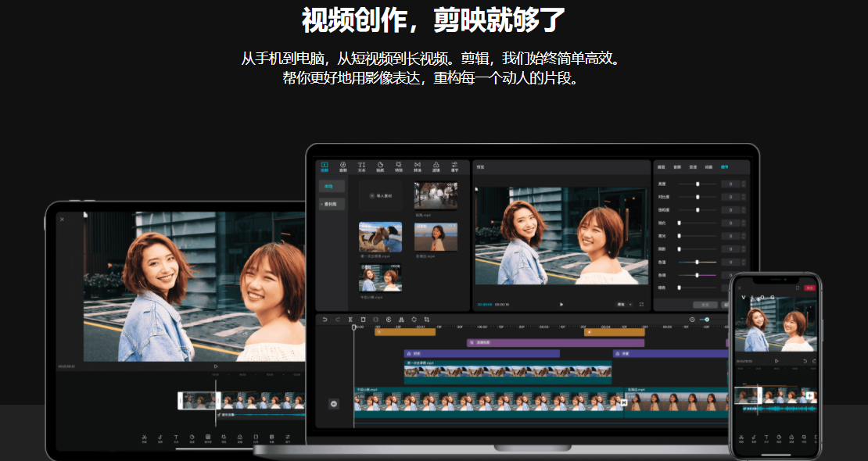Viewport: 868px width, 461px height.
Task: Open the TI 文本 text tool
Action: [x=361, y=166]
